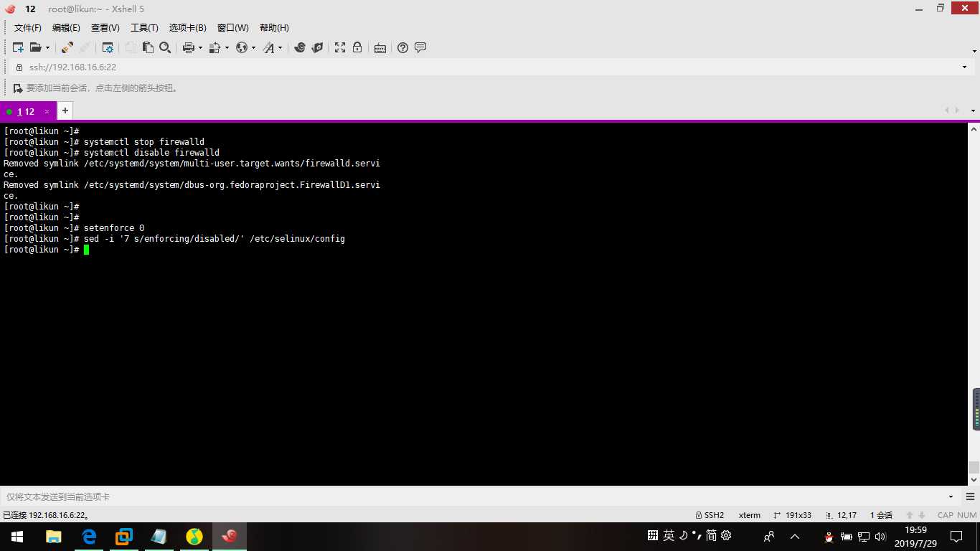Close the 1 12 session tab
Image resolution: width=980 pixels, height=551 pixels.
coord(47,112)
